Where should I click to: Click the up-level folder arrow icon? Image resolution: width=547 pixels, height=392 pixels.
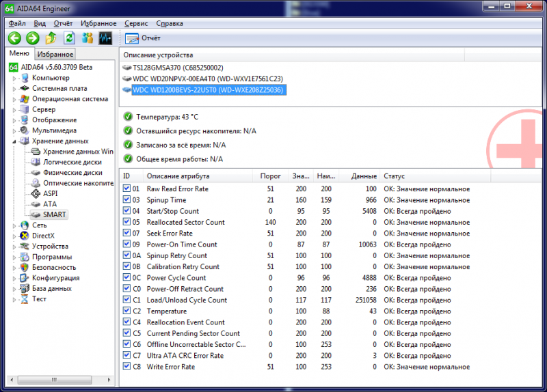pos(51,38)
